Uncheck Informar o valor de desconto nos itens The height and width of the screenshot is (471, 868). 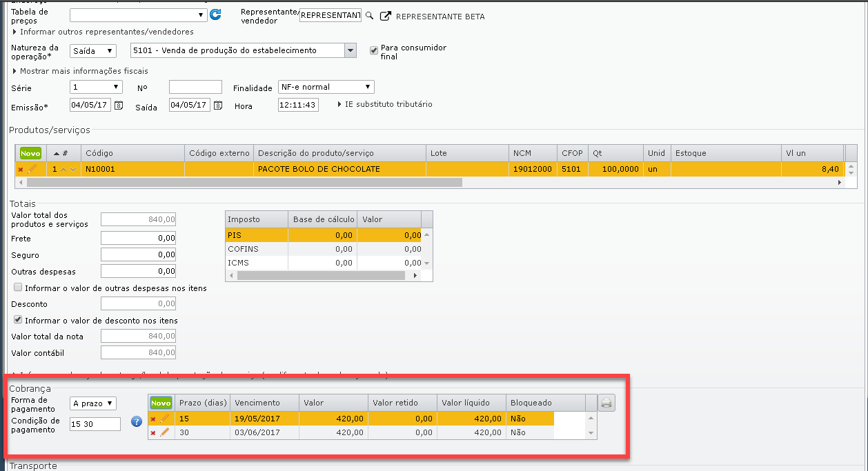point(19,320)
